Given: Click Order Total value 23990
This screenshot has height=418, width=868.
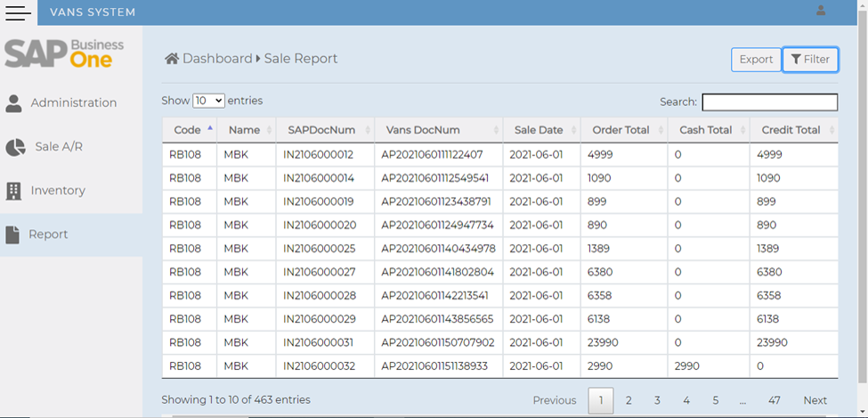Looking at the screenshot, I should [603, 342].
